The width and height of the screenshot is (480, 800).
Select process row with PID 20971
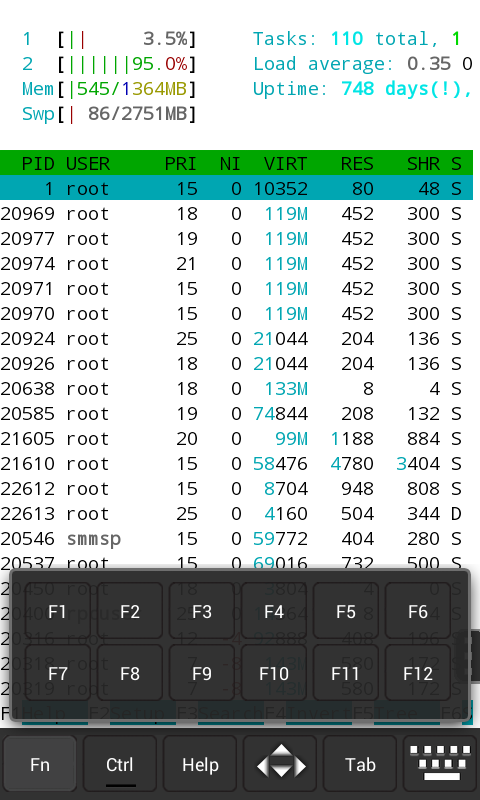point(236,288)
